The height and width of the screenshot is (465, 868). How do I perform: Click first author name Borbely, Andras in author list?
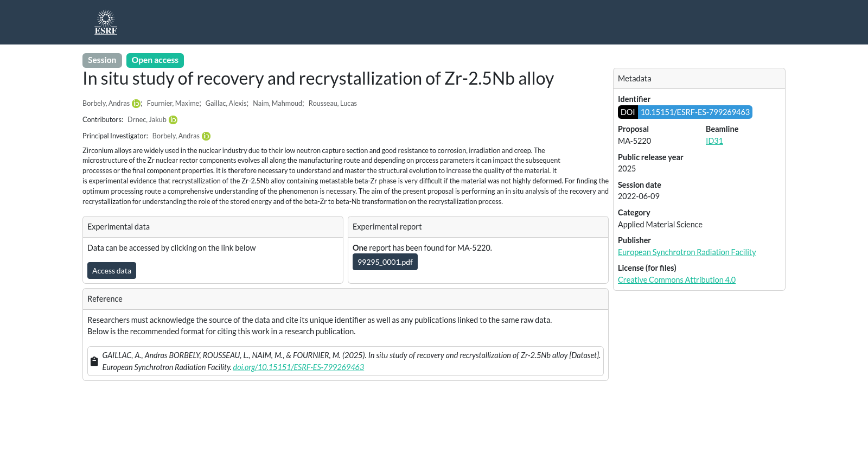coord(106,104)
